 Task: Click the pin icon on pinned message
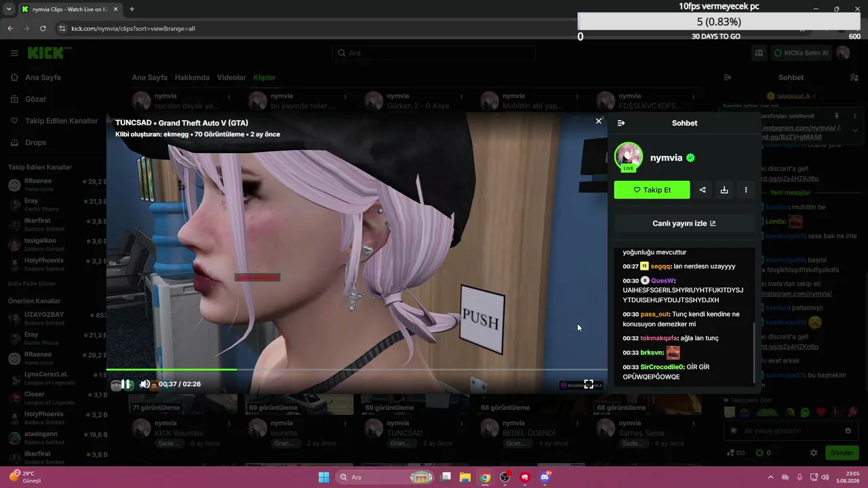coord(837,117)
